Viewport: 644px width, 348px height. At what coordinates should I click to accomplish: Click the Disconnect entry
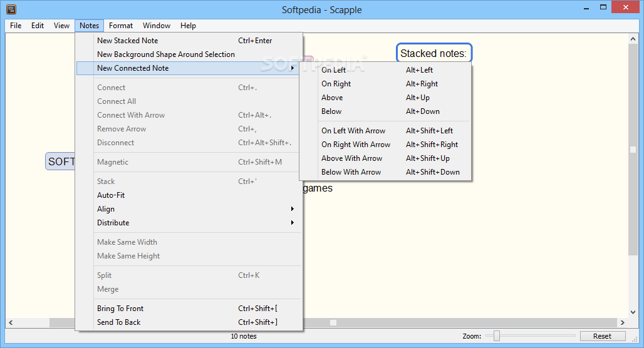189,143
